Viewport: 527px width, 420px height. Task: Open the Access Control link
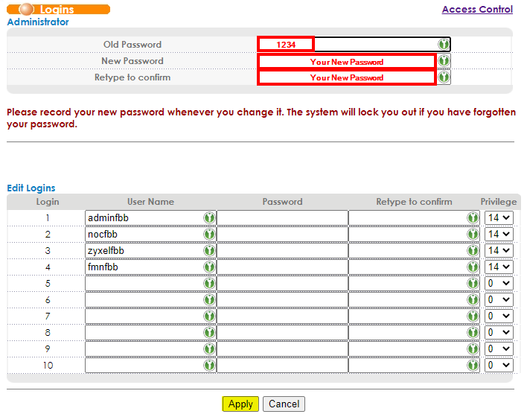[476, 10]
